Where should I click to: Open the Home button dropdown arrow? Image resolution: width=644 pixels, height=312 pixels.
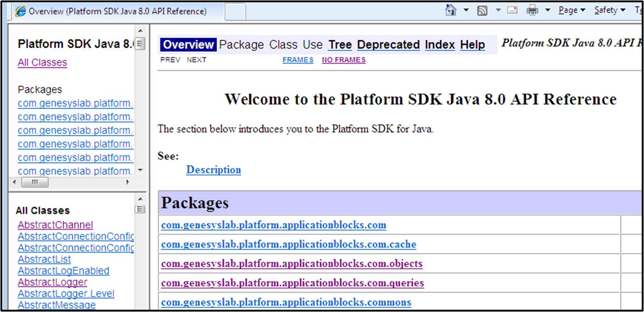[466, 10]
